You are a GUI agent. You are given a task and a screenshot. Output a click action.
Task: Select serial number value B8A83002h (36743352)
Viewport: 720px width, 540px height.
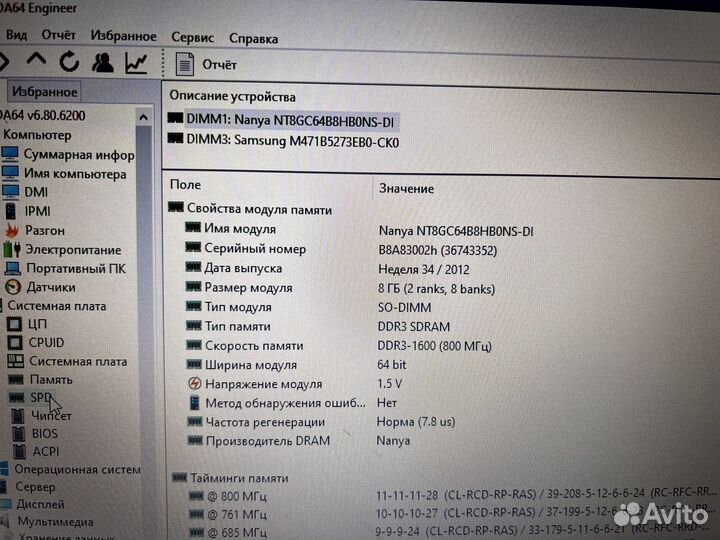(x=437, y=251)
